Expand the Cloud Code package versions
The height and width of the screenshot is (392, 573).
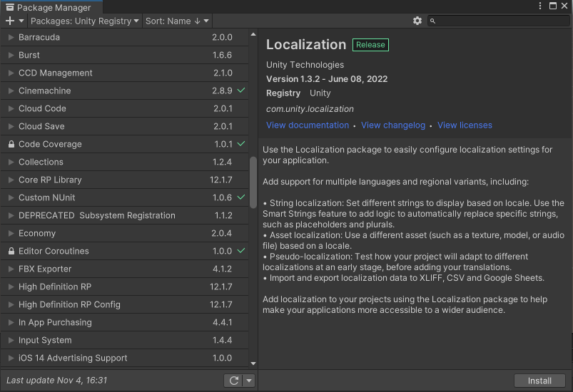11,109
